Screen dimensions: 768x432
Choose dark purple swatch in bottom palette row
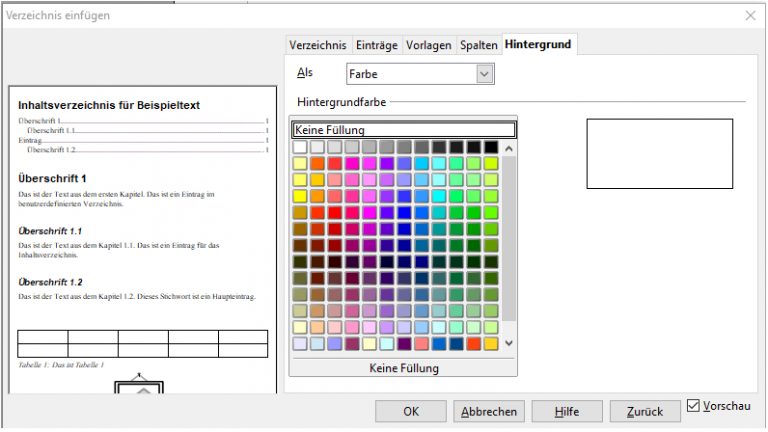point(404,343)
